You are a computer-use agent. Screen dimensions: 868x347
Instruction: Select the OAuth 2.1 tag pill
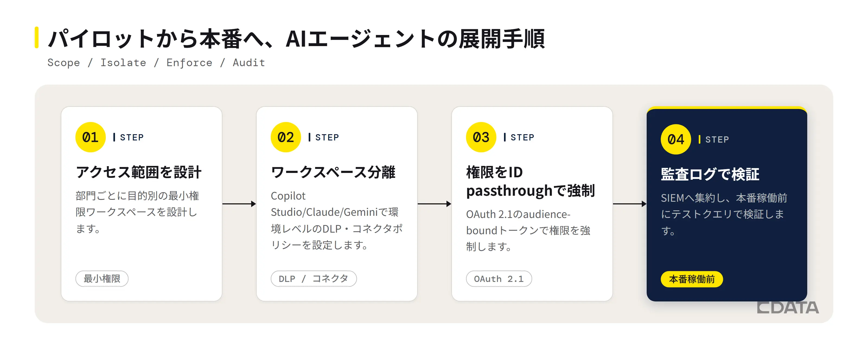click(499, 279)
